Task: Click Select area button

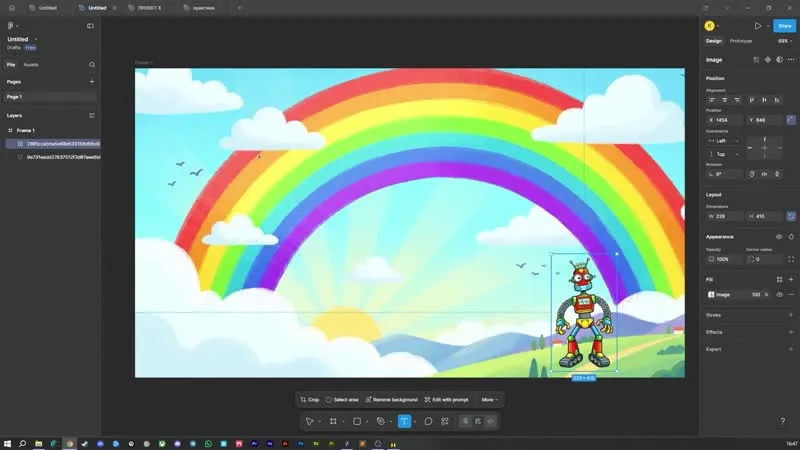Action: pos(342,399)
